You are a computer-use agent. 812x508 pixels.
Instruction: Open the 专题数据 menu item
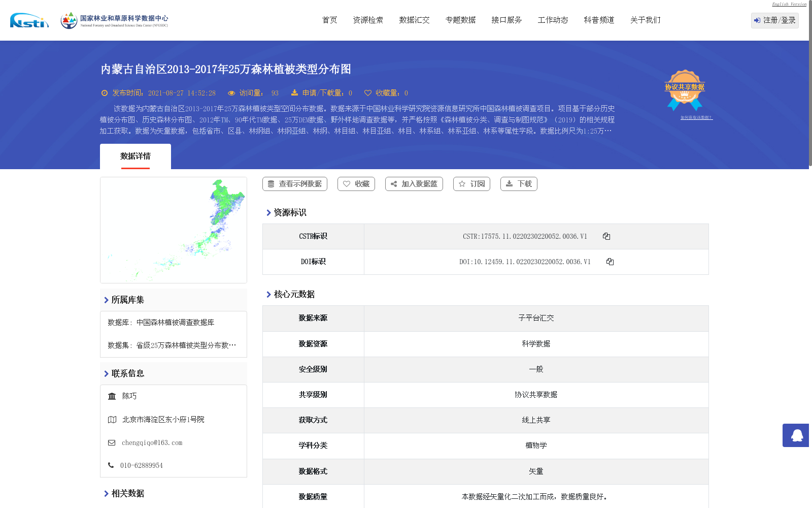[x=460, y=20]
